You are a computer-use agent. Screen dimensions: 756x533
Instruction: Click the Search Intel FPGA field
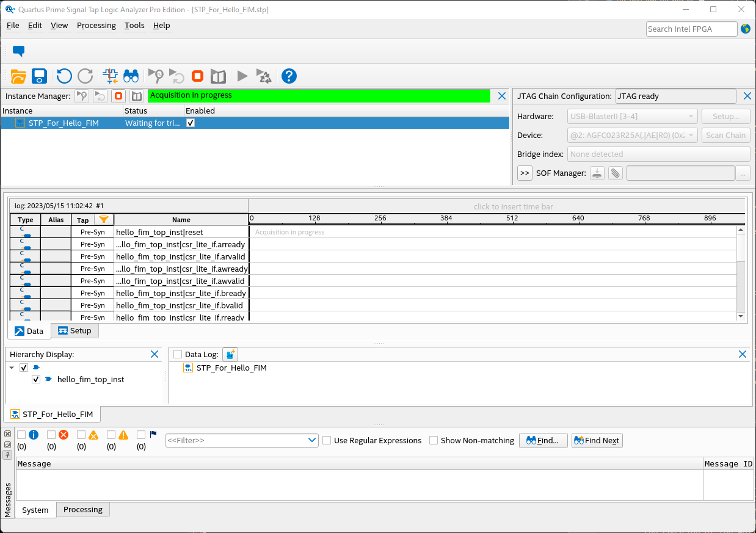(691, 29)
